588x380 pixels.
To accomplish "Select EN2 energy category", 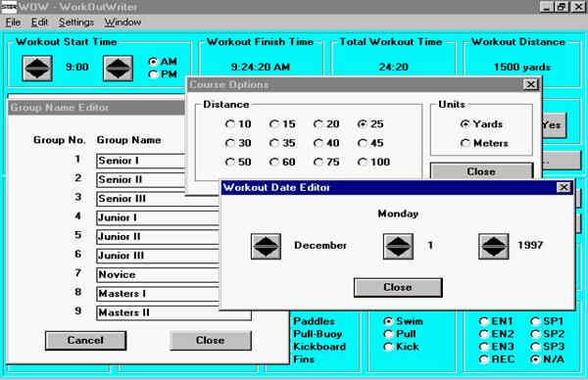I will point(497,334).
